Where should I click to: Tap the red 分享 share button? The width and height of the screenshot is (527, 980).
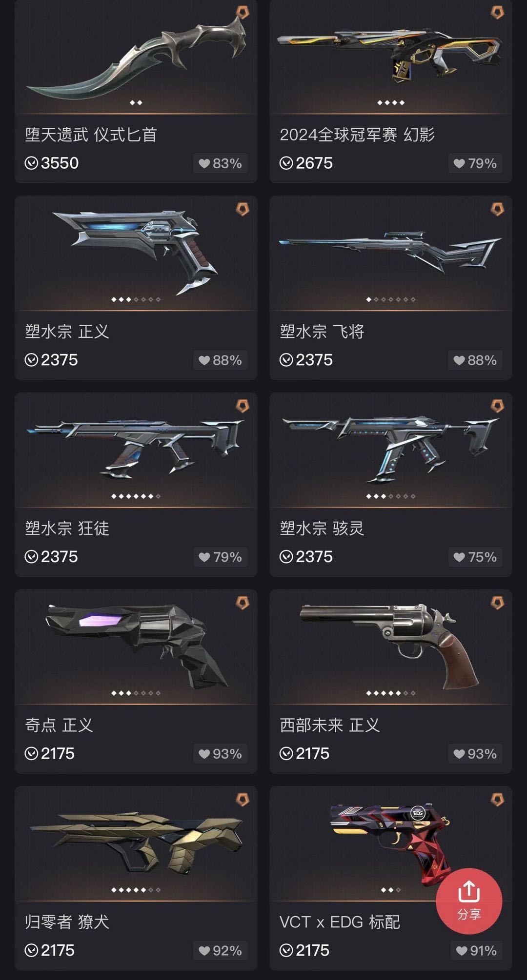tap(469, 901)
